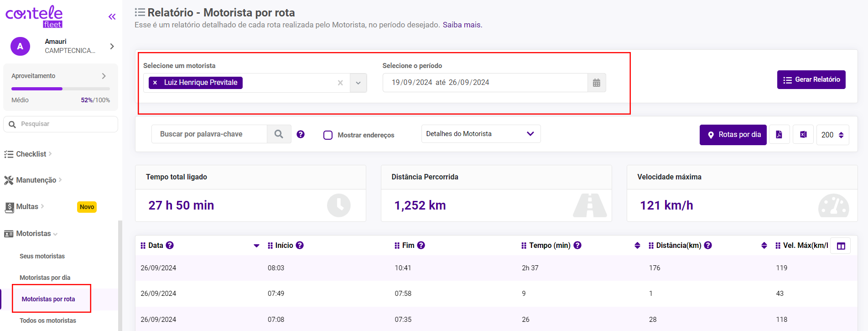Expand the Motoristas sidebar menu
868x331 pixels.
point(34,234)
